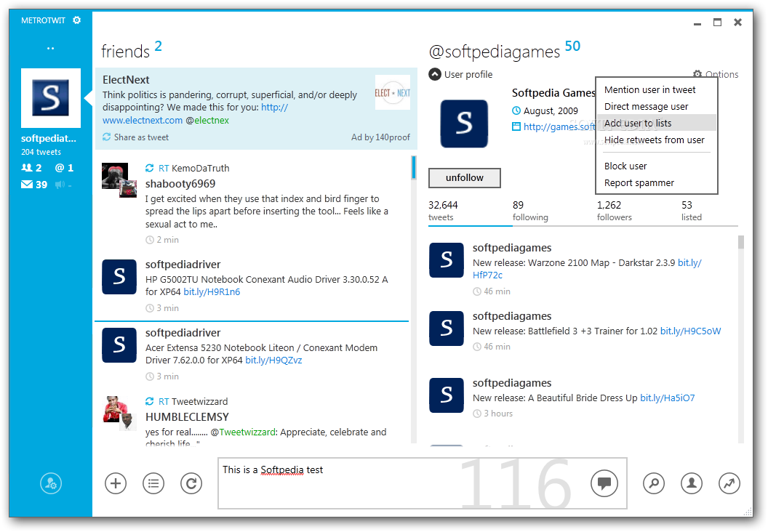Screen dimensions: 768x532
Task: Click the two dots above sidebar avatar
Action: click(x=50, y=49)
